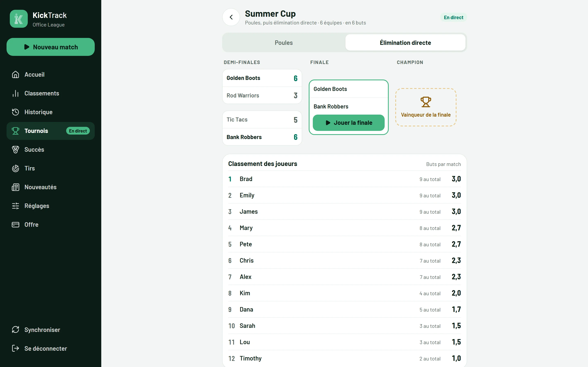The height and width of the screenshot is (367, 588).
Task: Click Jouer la finale button
Action: (x=349, y=123)
